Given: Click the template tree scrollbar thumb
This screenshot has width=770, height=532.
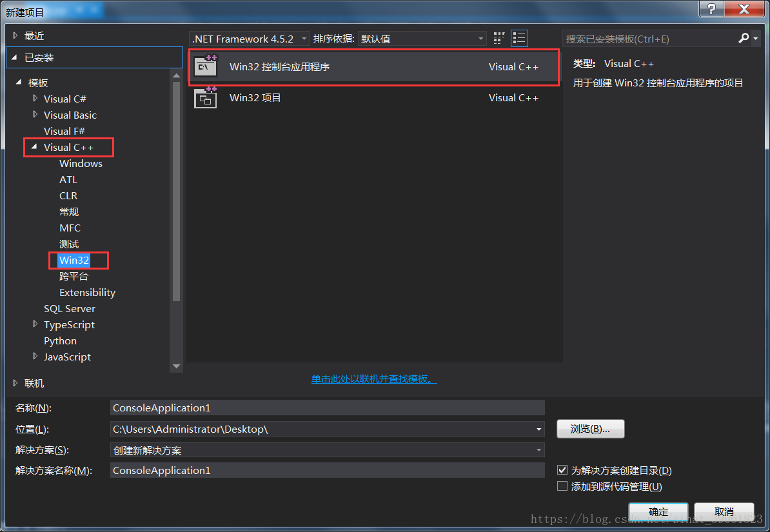Looking at the screenshot, I should [x=176, y=191].
